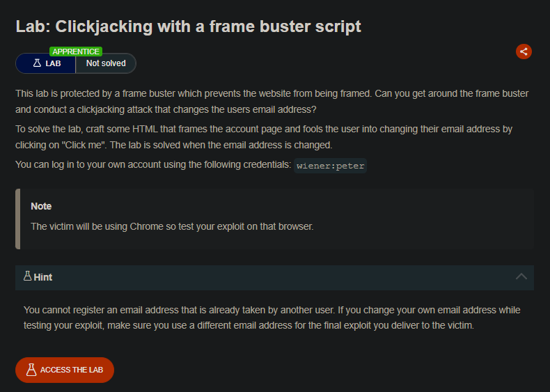Open the lab via ACCESS THE LAB
550x392 pixels.
click(x=65, y=370)
